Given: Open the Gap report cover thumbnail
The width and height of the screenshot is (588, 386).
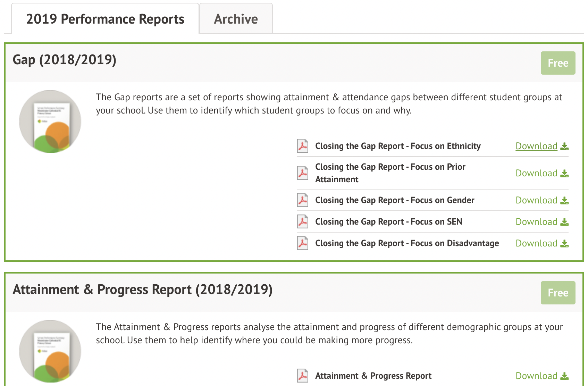Looking at the screenshot, I should tap(50, 121).
